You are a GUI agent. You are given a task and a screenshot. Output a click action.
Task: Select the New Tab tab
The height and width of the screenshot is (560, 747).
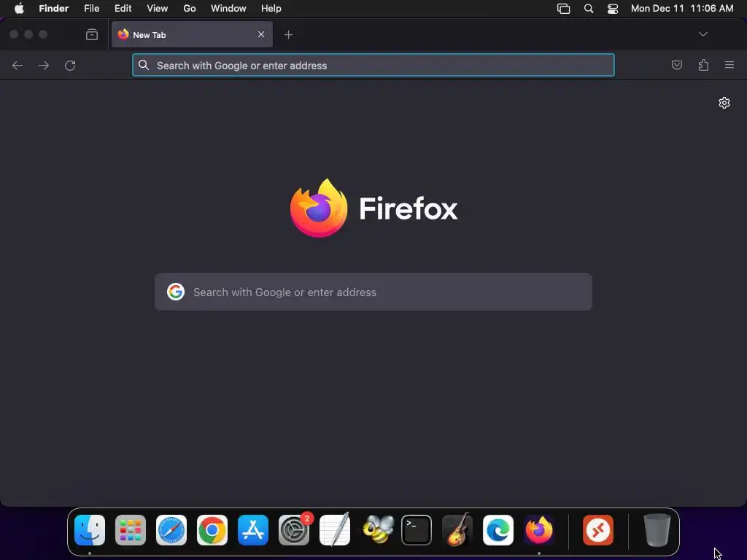(192, 34)
